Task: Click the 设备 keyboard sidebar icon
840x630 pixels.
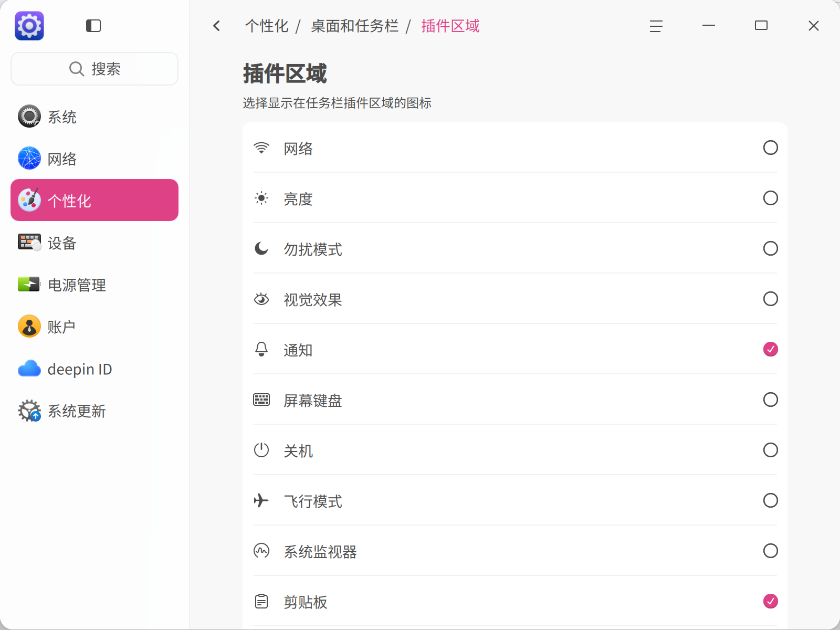Action: [x=29, y=243]
